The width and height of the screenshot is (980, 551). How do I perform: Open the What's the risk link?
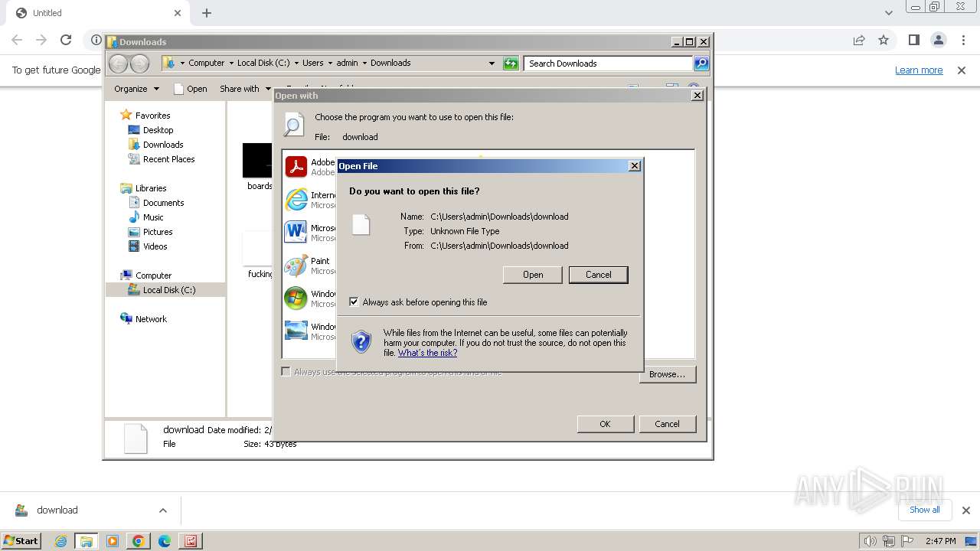(427, 353)
